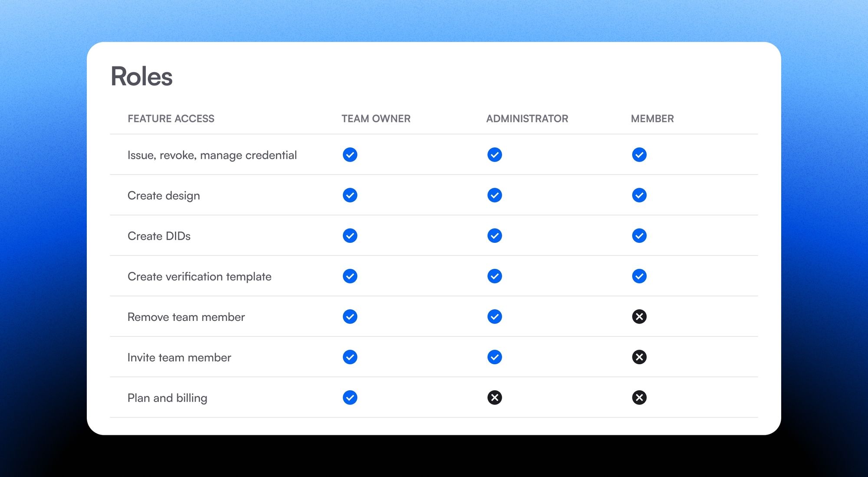Click Administrator checkmark for Invite team member
The image size is (868, 477).
pos(494,357)
